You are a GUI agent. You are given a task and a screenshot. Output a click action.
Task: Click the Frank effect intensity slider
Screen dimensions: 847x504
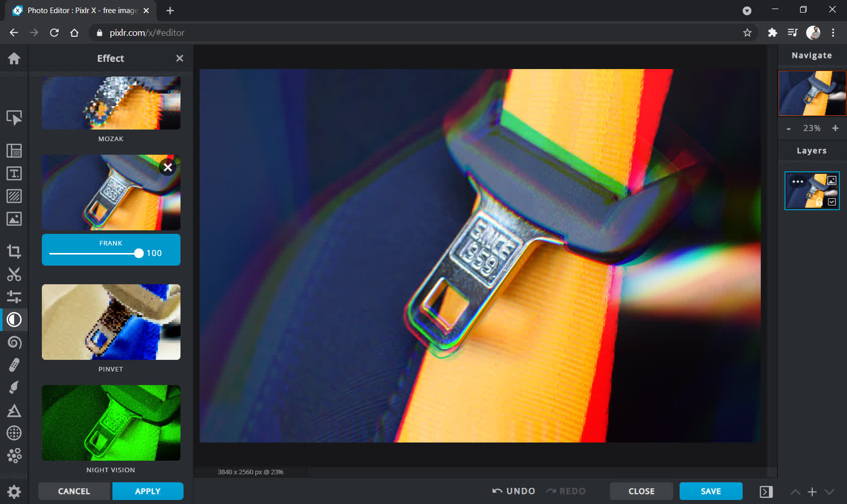click(94, 254)
